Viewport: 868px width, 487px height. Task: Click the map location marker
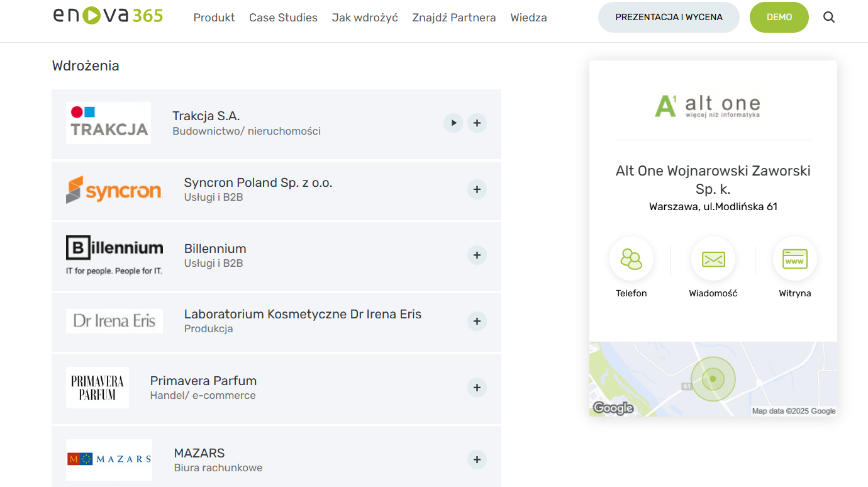713,379
